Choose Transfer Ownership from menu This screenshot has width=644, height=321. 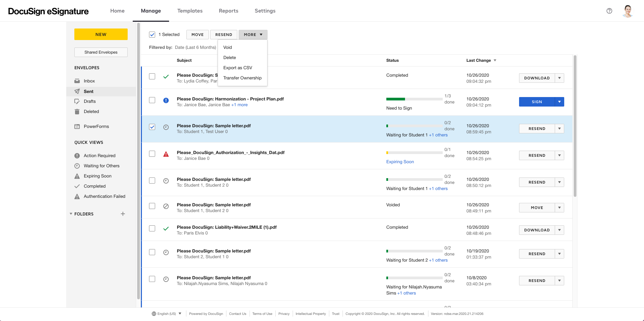pos(242,78)
